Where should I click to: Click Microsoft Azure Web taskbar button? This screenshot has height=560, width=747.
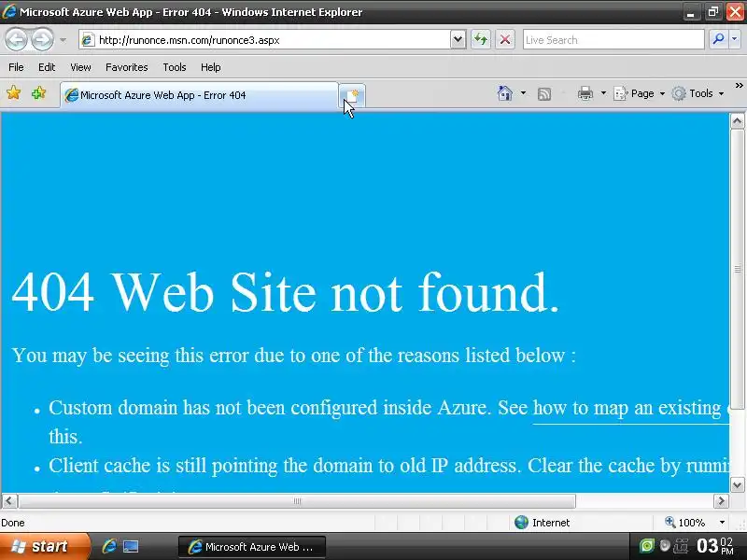(x=252, y=547)
